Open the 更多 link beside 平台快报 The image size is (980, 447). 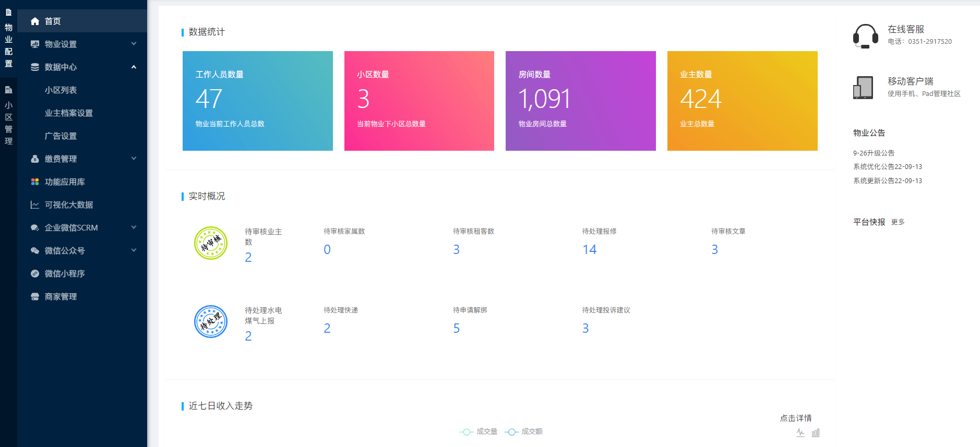pos(898,222)
